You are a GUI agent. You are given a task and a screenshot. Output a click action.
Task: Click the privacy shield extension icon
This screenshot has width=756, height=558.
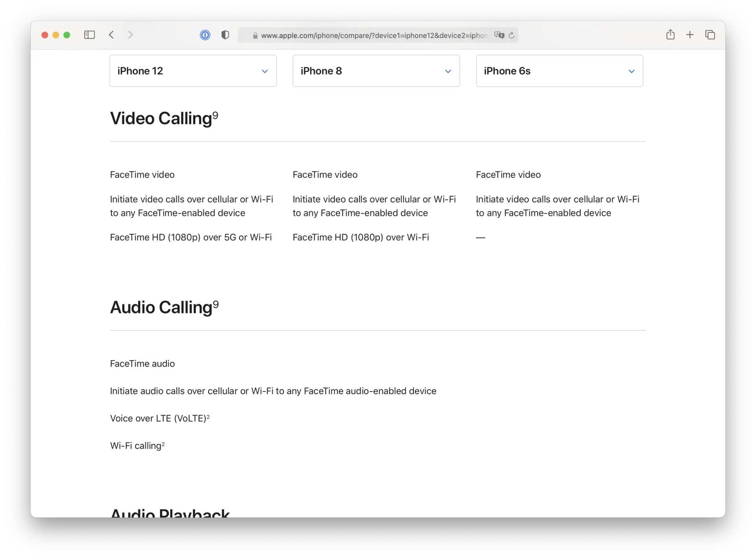225,35
